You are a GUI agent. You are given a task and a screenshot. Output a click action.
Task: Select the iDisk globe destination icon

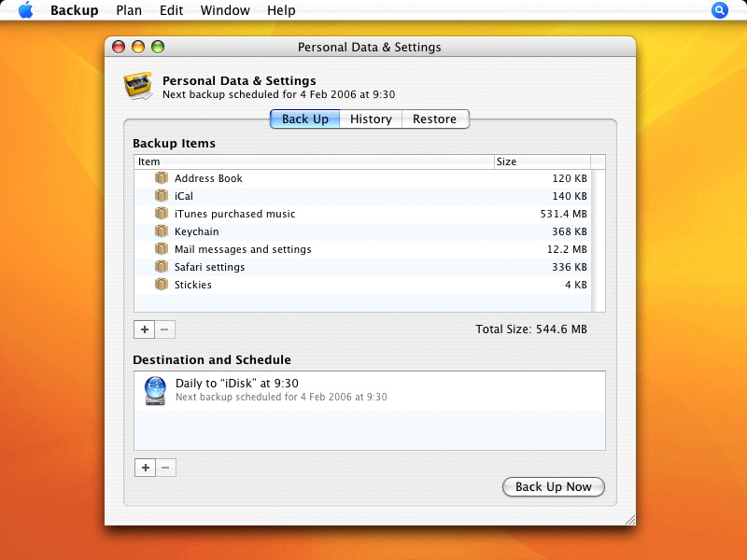click(155, 390)
